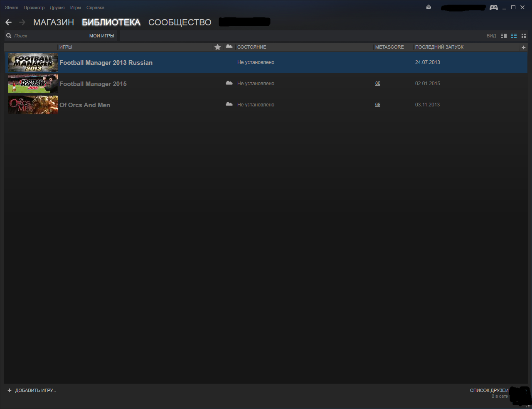Click the window resize grip

click(x=529, y=406)
